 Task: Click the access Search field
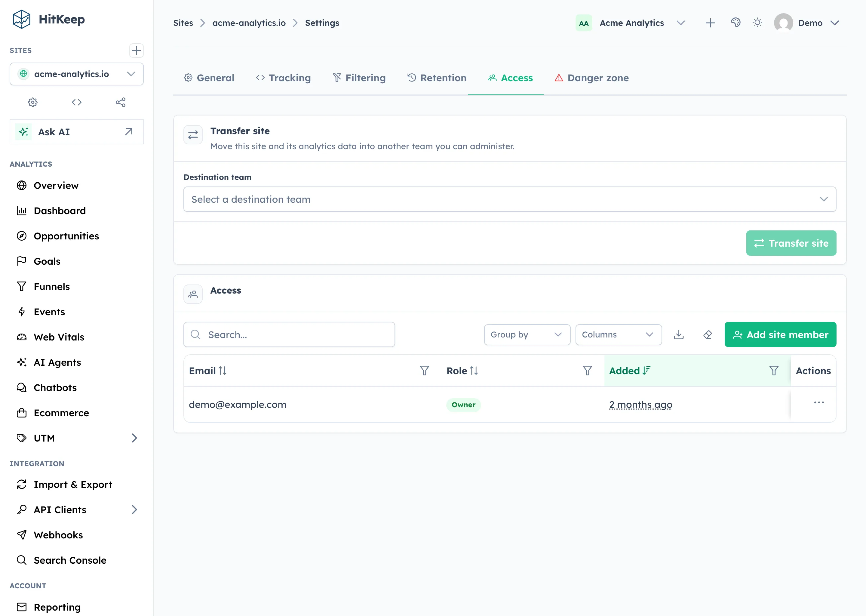pyautogui.click(x=289, y=334)
